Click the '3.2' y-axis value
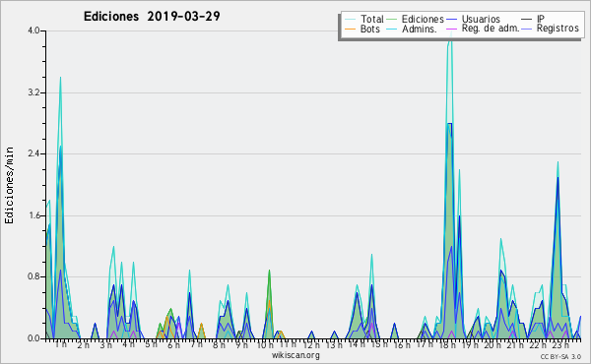Screen dimensions: 591x364 pos(33,92)
